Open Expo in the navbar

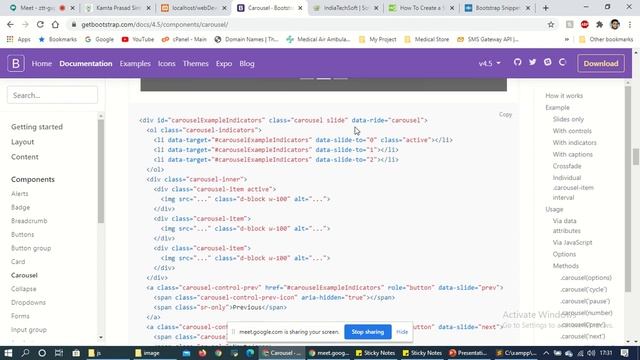(x=224, y=63)
